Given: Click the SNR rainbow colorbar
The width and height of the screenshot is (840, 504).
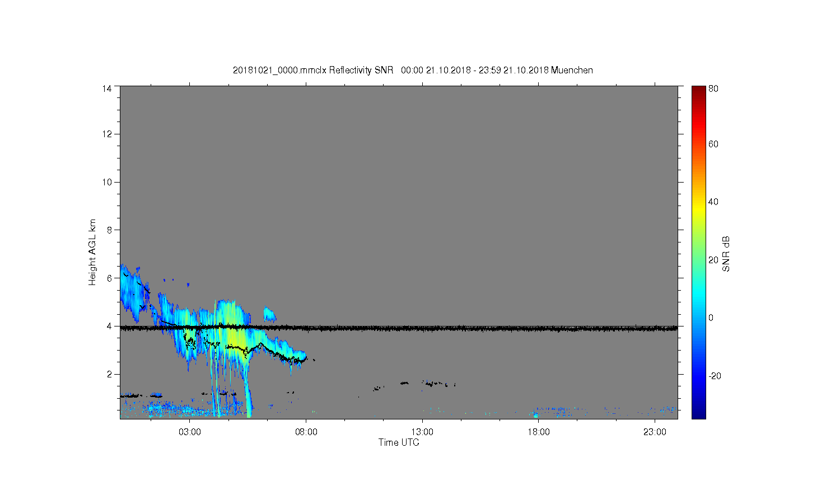Looking at the screenshot, I should pyautogui.click(x=698, y=252).
